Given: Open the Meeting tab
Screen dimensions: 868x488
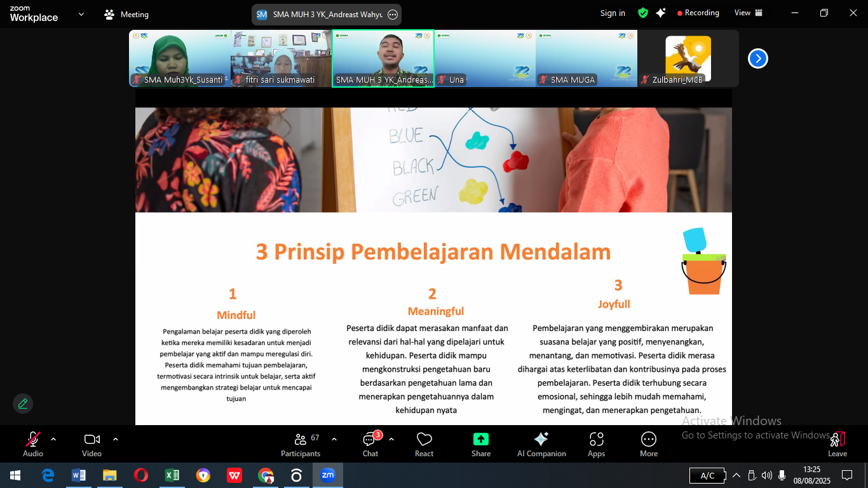Looking at the screenshot, I should coord(126,14).
